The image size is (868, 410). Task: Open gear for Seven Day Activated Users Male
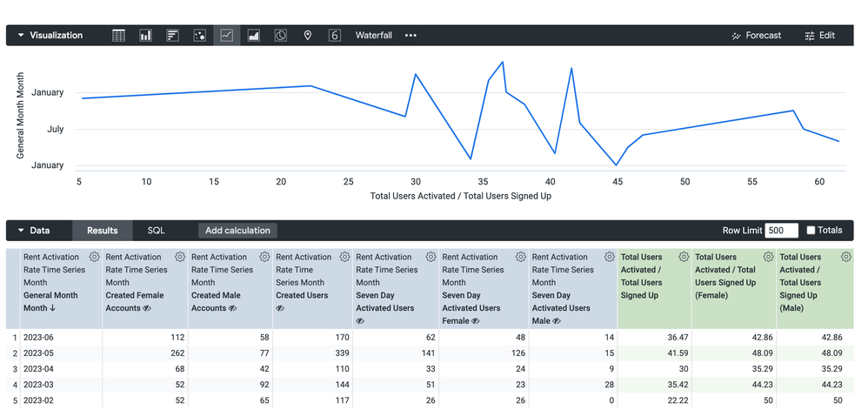tap(610, 257)
